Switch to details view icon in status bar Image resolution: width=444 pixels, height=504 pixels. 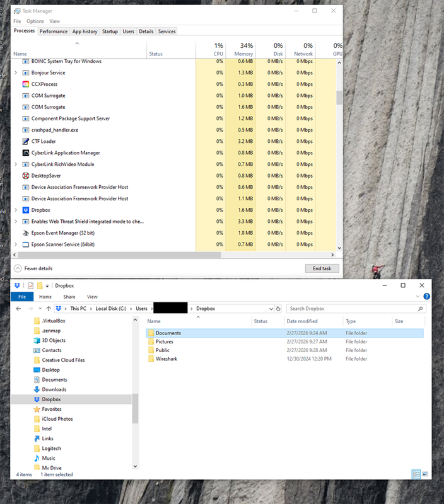416,474
